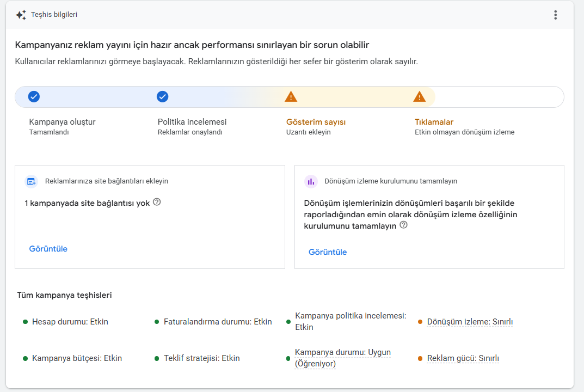Click the campaign progress bar
The image size is (584, 392).
click(290, 97)
